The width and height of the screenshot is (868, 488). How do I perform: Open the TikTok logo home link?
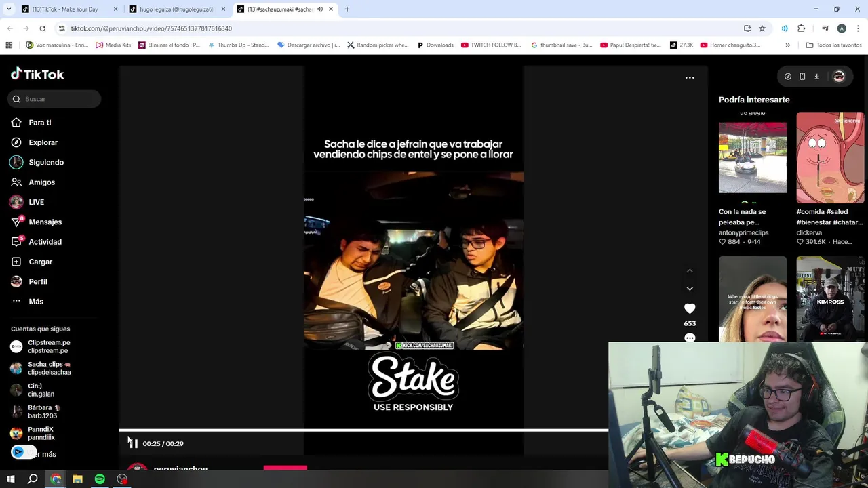click(37, 74)
